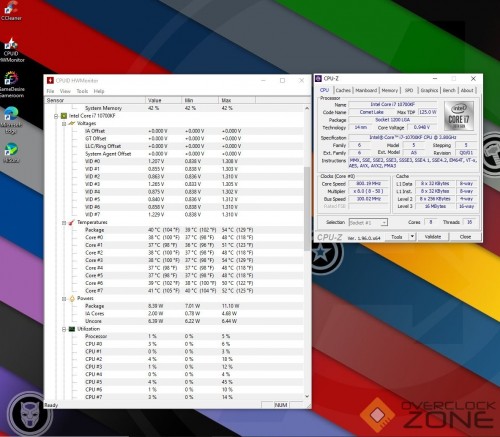Viewport: 500px width, 437px height.
Task: Open the Help menu in HWMonitor
Action: (x=99, y=91)
